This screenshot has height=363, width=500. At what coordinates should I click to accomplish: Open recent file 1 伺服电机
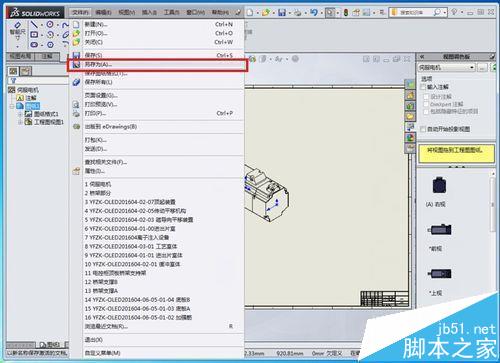[x=158, y=184]
